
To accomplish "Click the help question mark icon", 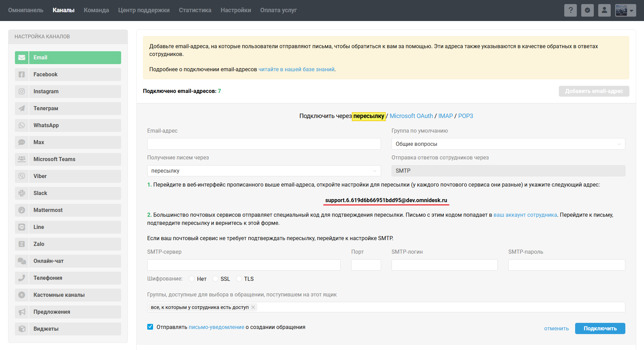I will [570, 10].
